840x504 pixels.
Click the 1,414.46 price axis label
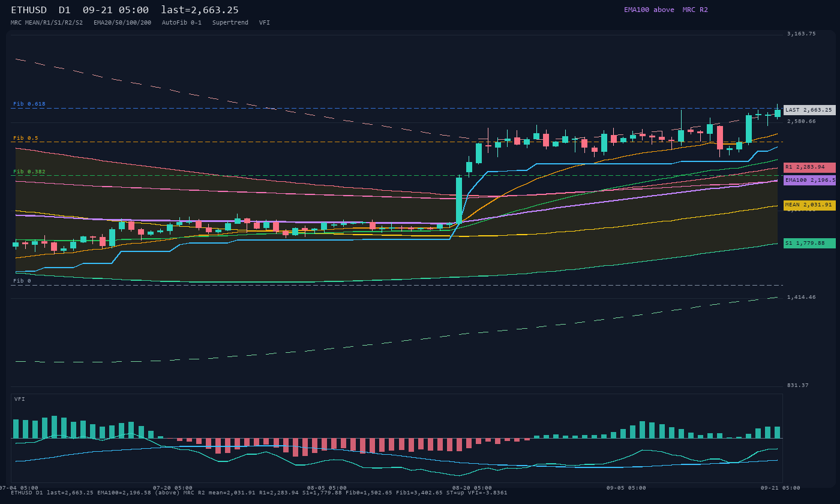click(x=802, y=297)
